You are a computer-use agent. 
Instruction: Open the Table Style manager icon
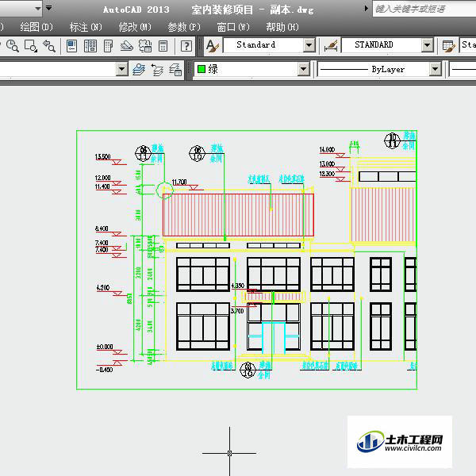coord(449,46)
